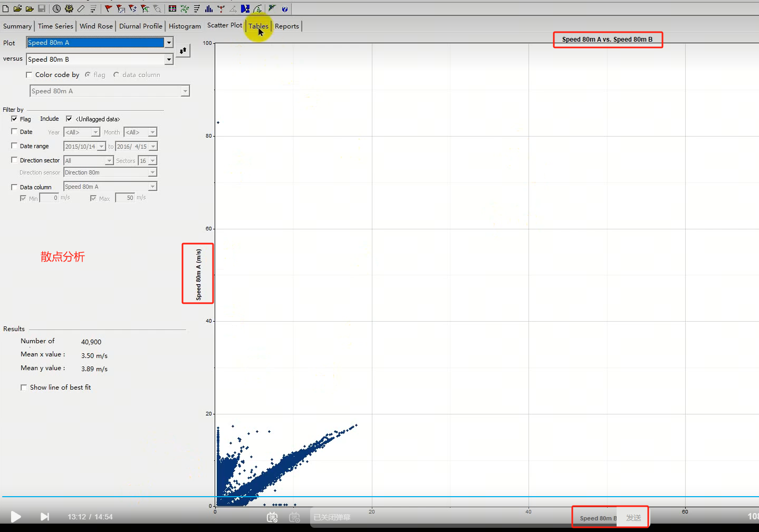Open the curve fit tool

(258, 8)
